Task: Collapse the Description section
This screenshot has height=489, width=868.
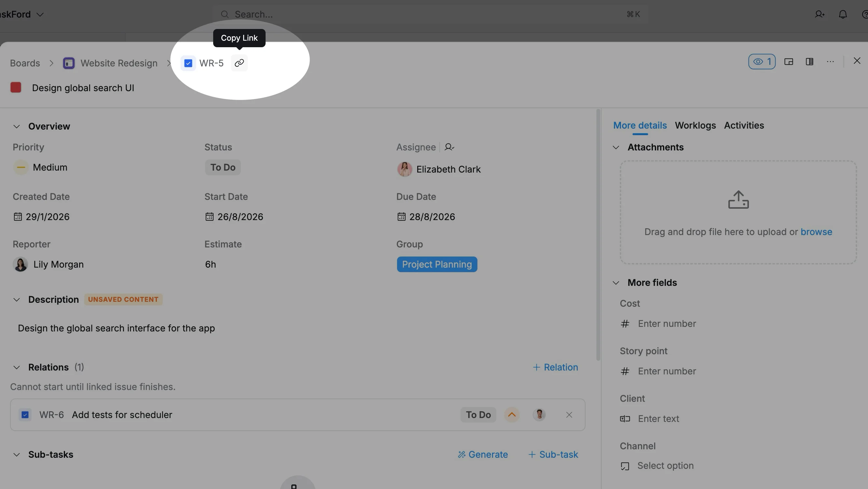Action: pos(17,300)
